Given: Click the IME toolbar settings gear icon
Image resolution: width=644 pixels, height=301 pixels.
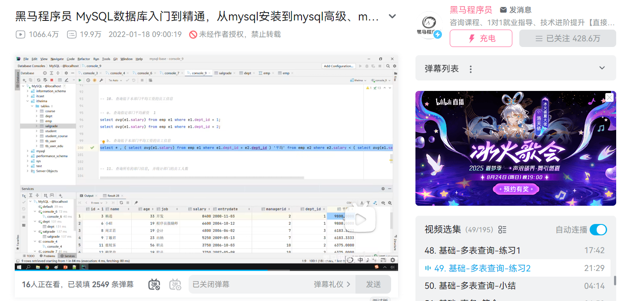Looking at the screenshot, I should click(x=392, y=260).
